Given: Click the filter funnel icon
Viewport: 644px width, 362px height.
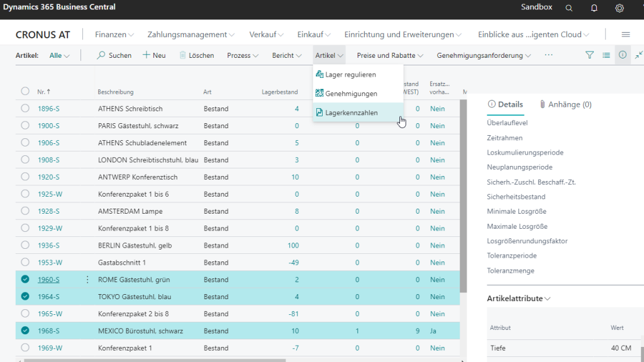Looking at the screenshot, I should click(x=589, y=55).
